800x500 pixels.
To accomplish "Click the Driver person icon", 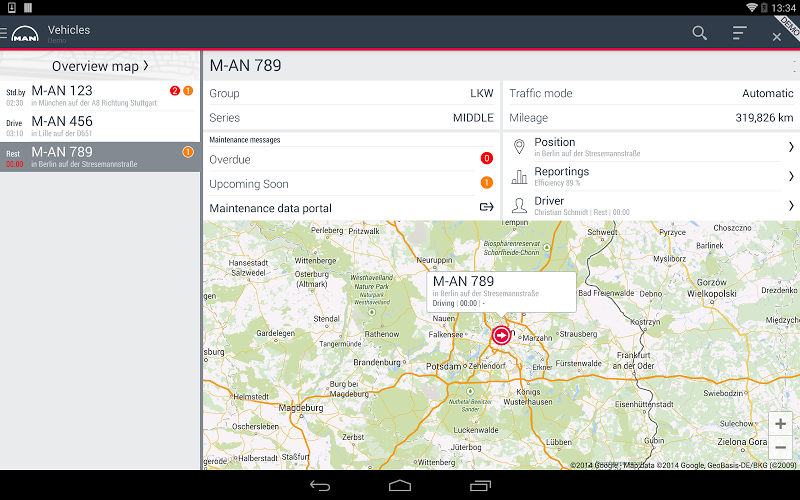I will [x=519, y=206].
